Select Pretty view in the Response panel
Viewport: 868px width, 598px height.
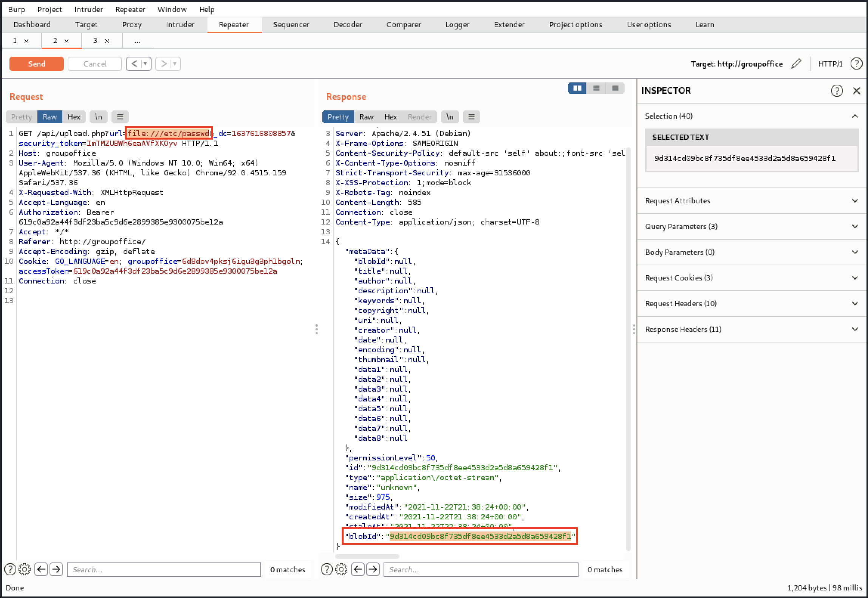(x=338, y=117)
